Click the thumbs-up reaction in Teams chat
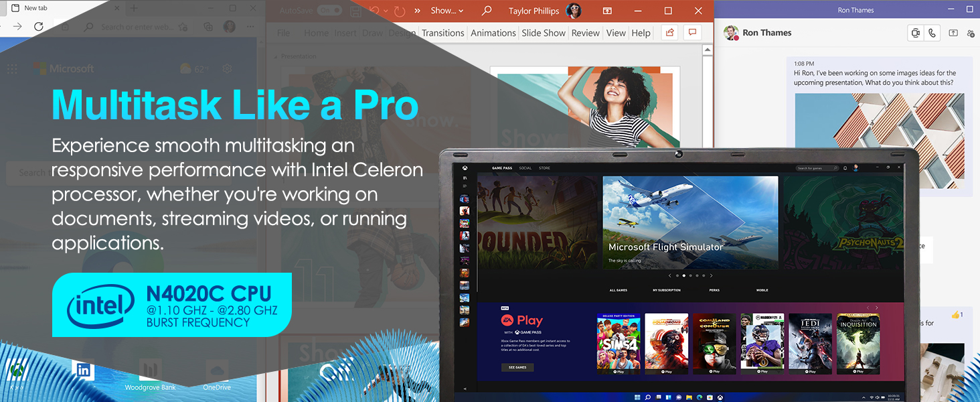The width and height of the screenshot is (980, 402). tap(957, 314)
